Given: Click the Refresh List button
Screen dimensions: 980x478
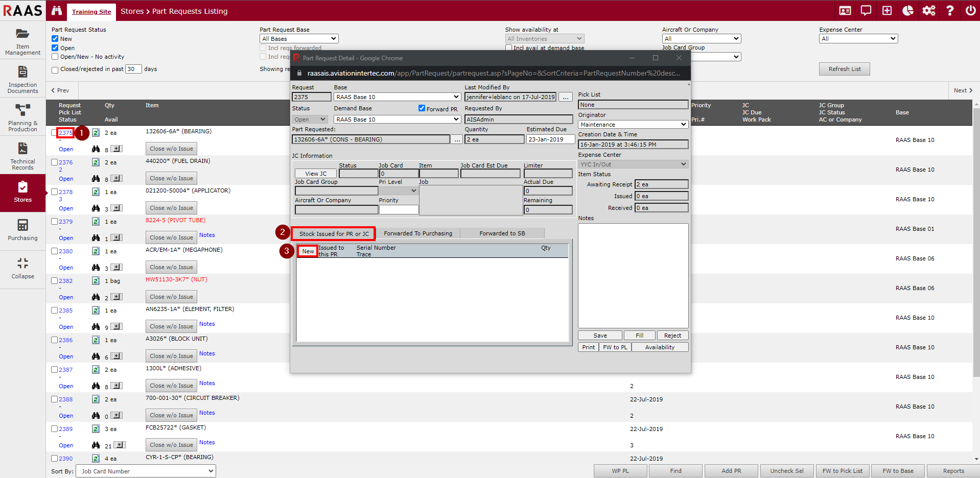Looking at the screenshot, I should click(844, 69).
